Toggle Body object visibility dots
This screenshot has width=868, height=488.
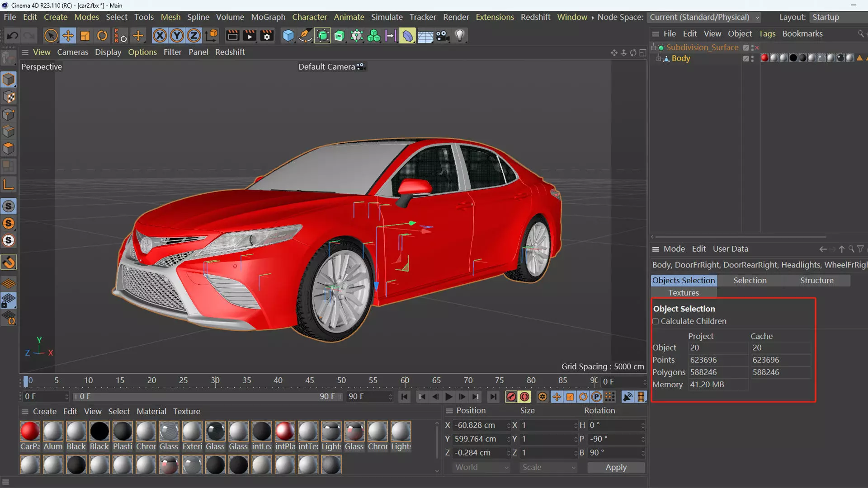pos(752,59)
